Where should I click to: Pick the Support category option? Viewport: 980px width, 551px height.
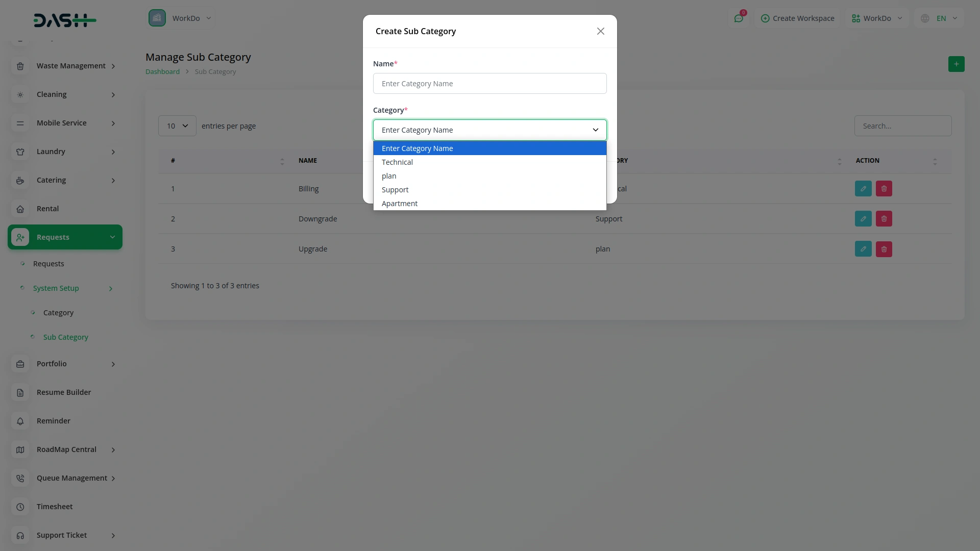pyautogui.click(x=395, y=190)
